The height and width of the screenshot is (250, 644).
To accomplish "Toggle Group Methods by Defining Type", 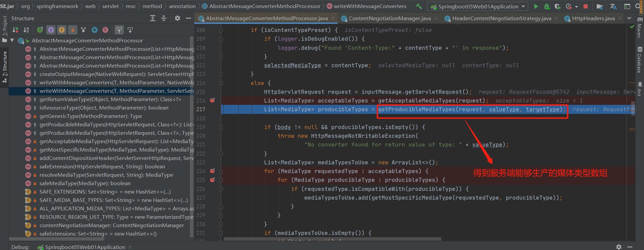I will [x=40, y=30].
